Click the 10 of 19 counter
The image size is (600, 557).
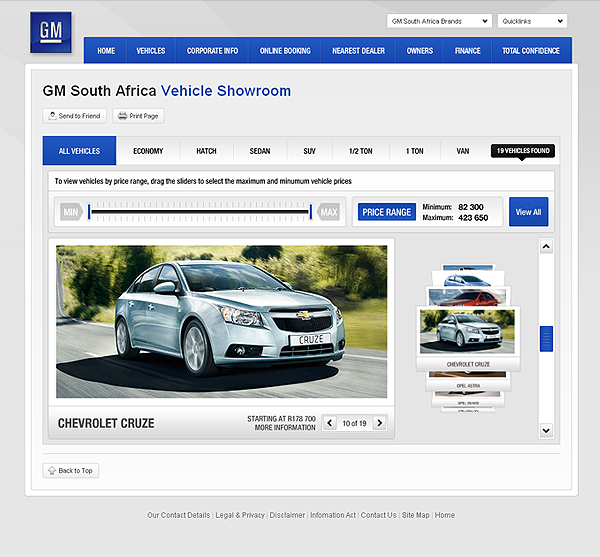(354, 423)
